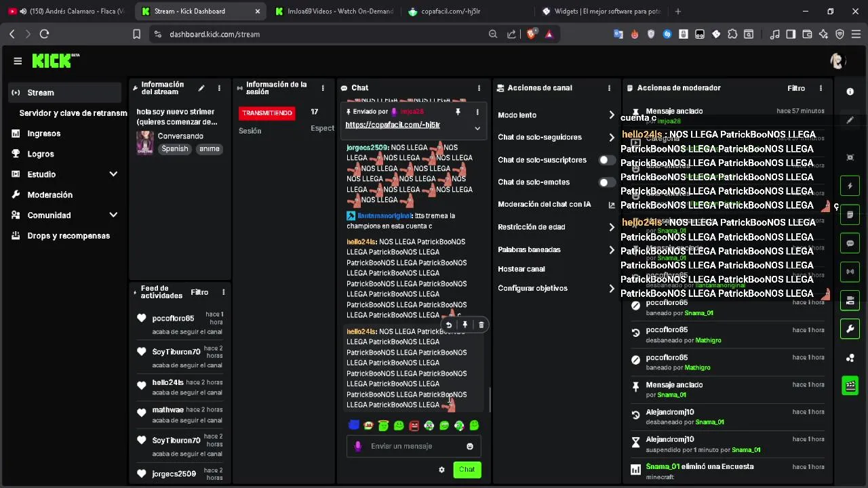Open Chat de solo-seguidores options arrow

click(611, 138)
